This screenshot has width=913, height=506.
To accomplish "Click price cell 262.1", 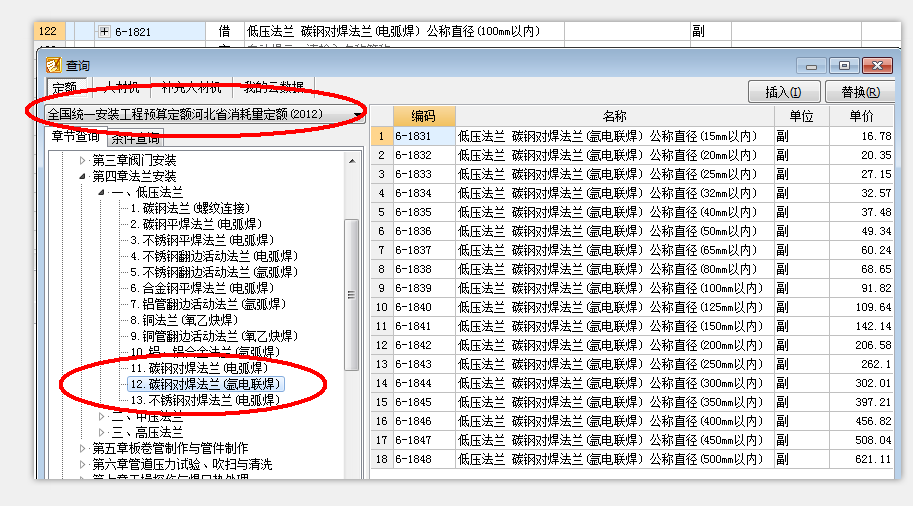I will tap(861, 364).
